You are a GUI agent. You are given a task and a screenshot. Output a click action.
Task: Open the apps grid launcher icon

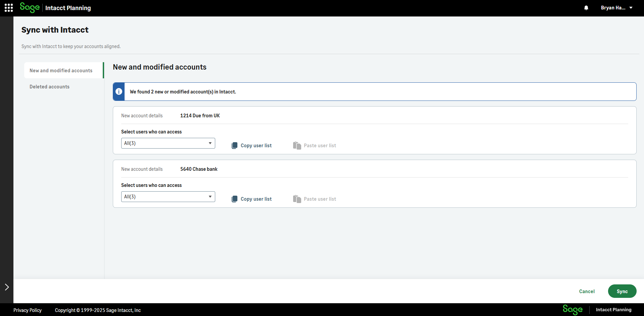[9, 8]
